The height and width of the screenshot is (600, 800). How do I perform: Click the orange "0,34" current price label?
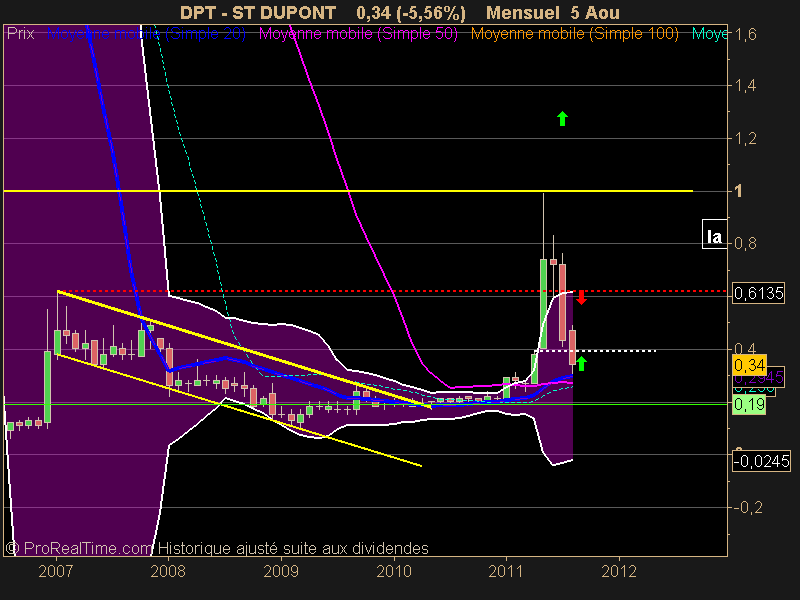point(749,365)
